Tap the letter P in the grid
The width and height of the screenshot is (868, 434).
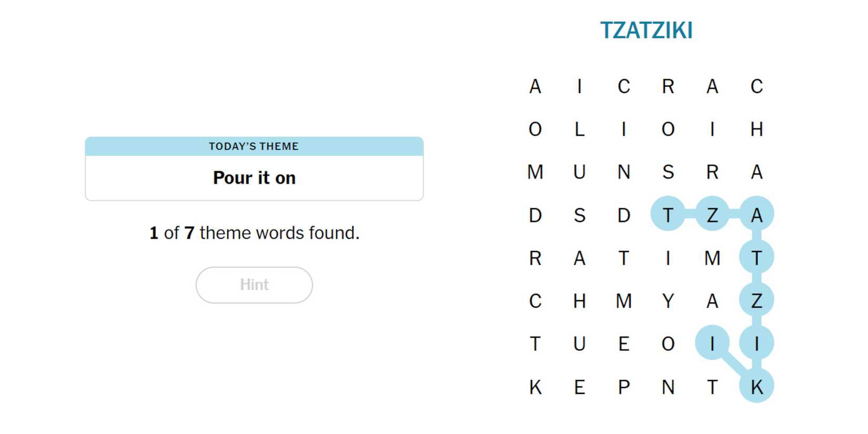[x=624, y=387]
